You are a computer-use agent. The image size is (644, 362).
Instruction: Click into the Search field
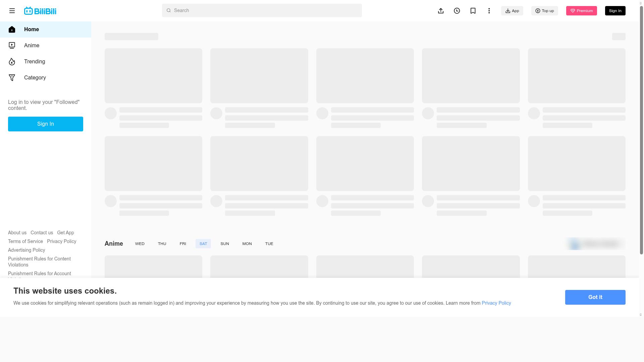(262, 10)
